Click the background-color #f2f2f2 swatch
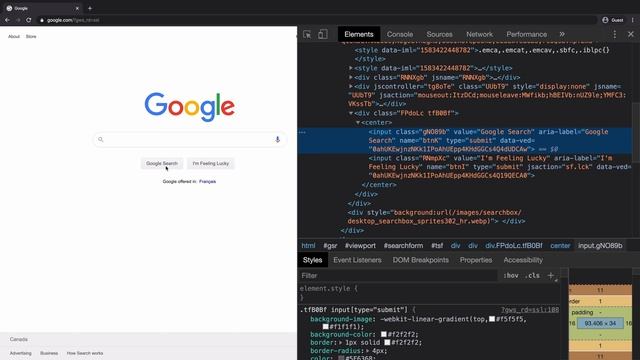 [x=384, y=334]
